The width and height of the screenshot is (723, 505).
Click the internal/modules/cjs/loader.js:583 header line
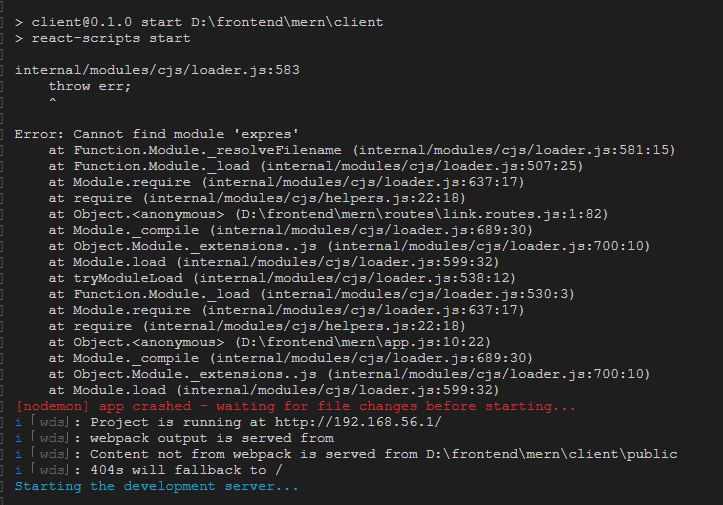pyautogui.click(x=157, y=70)
